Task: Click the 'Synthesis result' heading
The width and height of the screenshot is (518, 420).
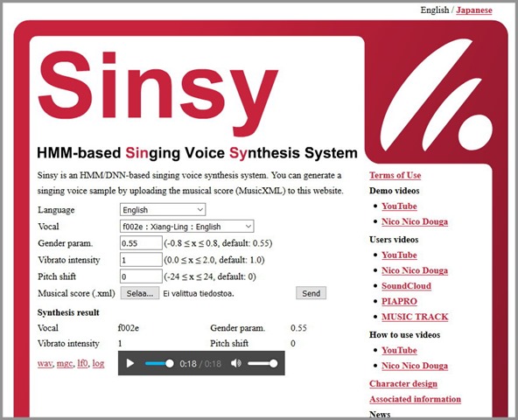Action: pos(68,312)
